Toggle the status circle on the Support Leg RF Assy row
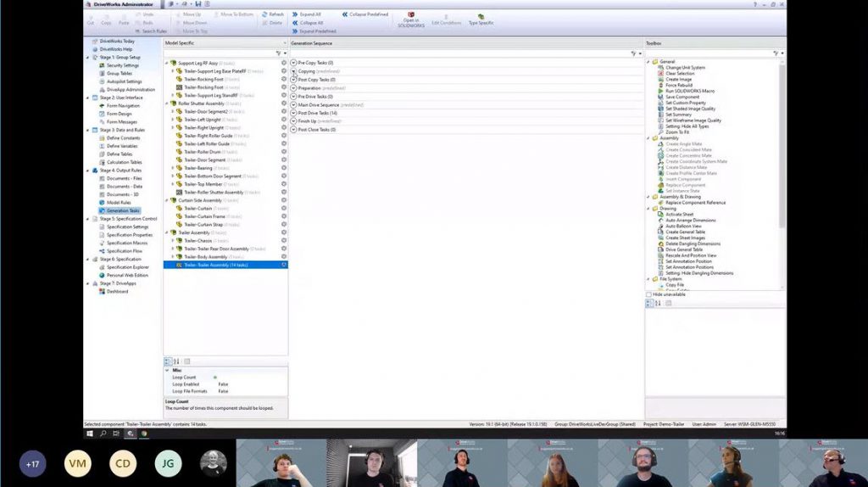Viewport: 868px width, 487px height. click(284, 63)
